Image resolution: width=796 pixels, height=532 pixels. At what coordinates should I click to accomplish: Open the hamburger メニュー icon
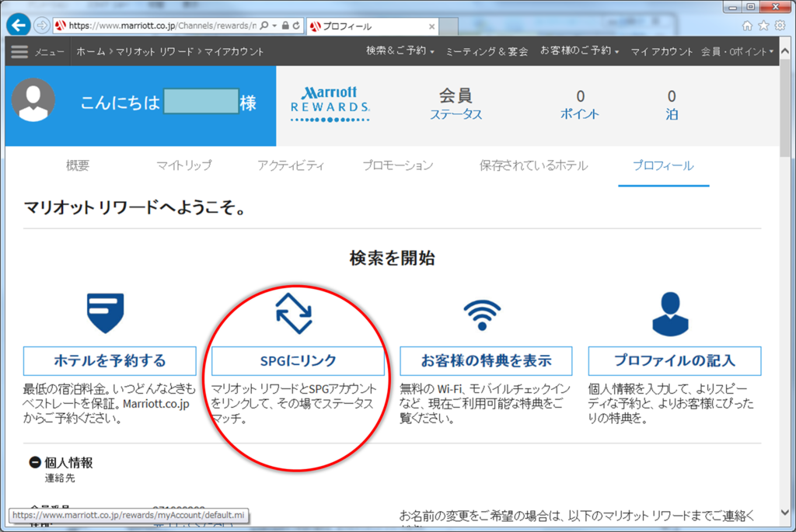click(x=19, y=52)
